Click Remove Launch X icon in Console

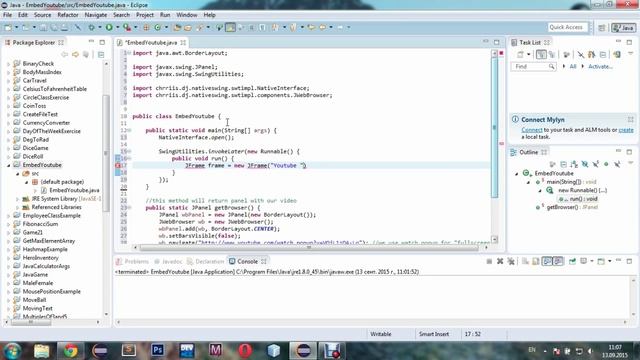tap(500, 261)
